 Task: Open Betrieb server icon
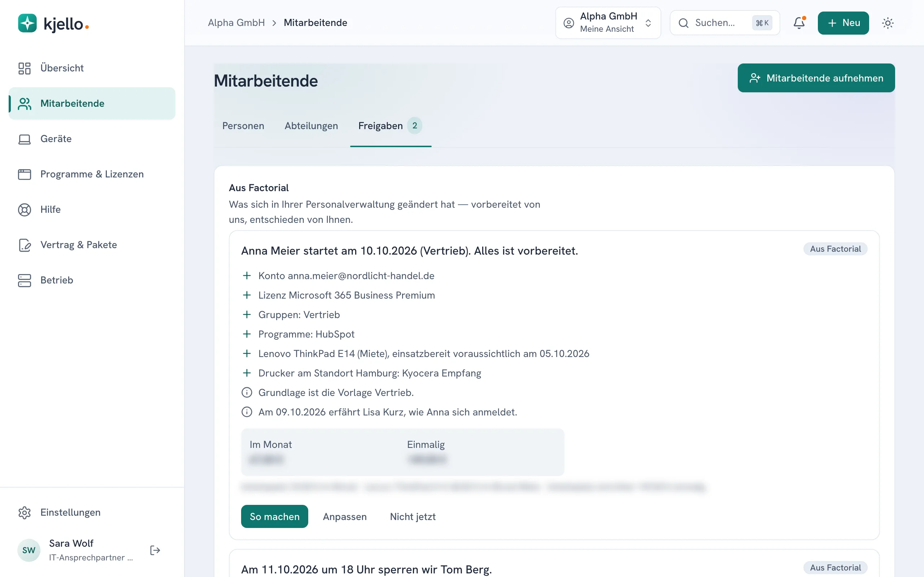25,280
